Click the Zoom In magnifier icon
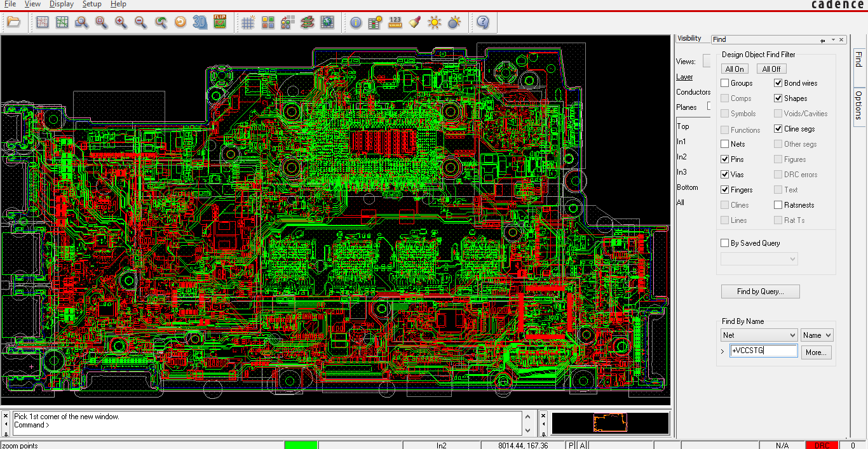The image size is (868, 449). (x=121, y=22)
